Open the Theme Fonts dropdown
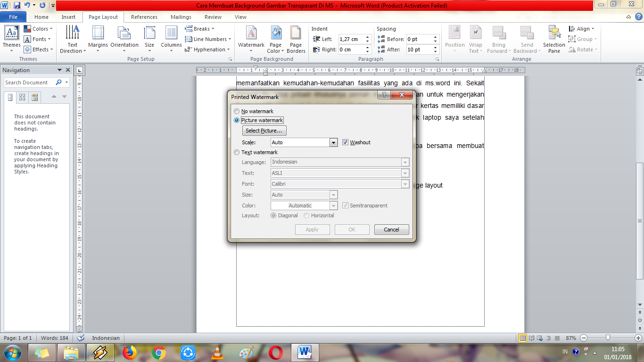 [38, 39]
